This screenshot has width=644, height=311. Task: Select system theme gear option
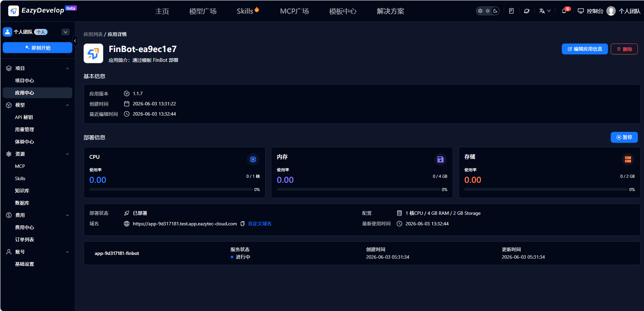[480, 11]
